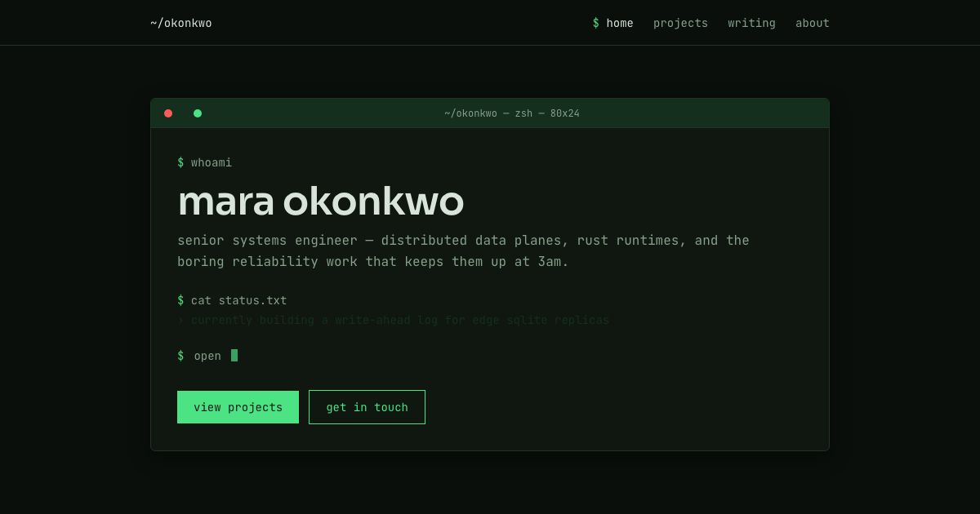Open the ~/okonkwo site logo link

click(x=180, y=23)
